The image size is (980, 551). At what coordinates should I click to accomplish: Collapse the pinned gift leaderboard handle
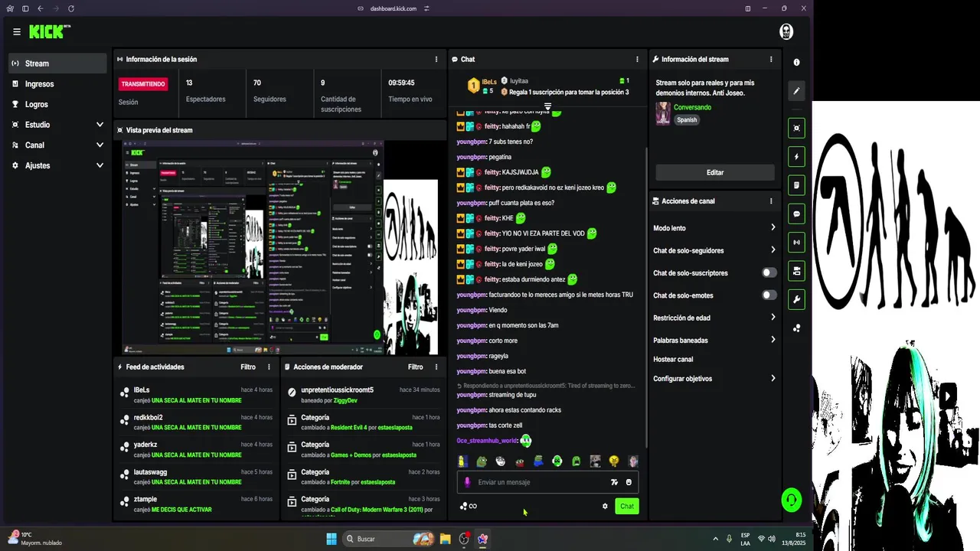547,106
